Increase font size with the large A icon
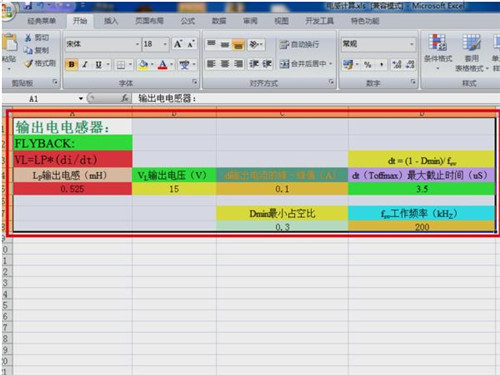 (x=178, y=44)
